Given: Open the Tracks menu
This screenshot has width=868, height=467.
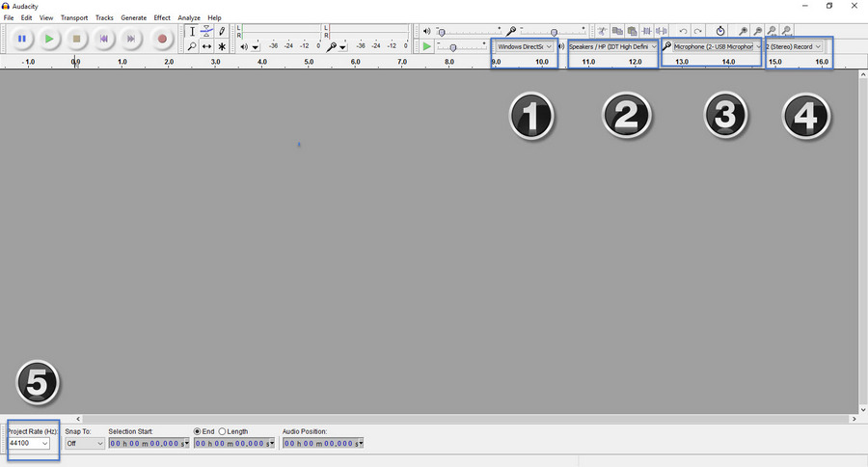Looking at the screenshot, I should 104,17.
